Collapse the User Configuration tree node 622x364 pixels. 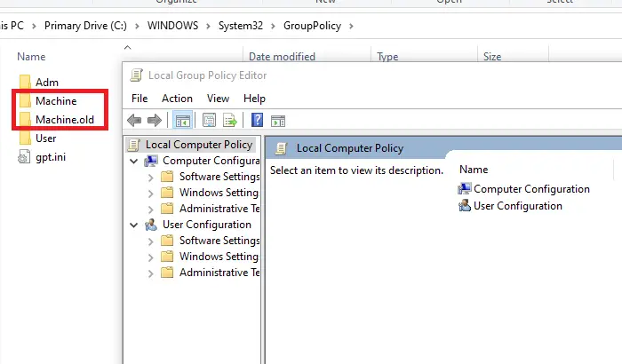134,225
